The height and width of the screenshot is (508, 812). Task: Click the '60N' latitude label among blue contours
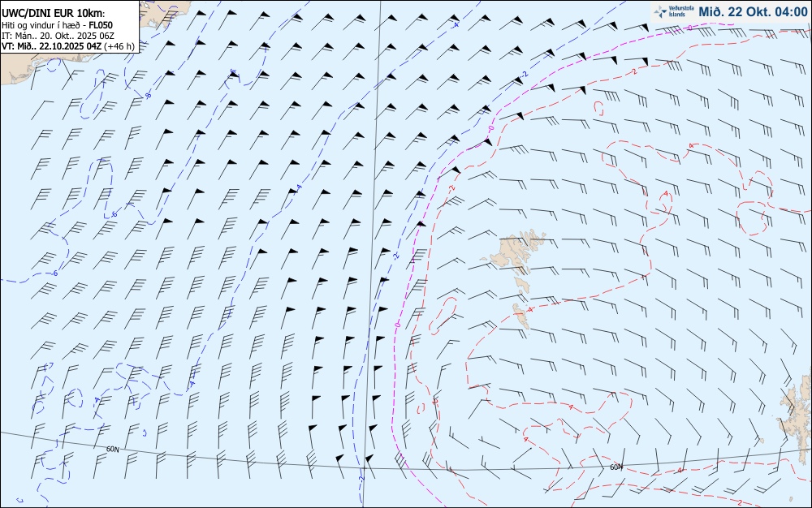112,449
